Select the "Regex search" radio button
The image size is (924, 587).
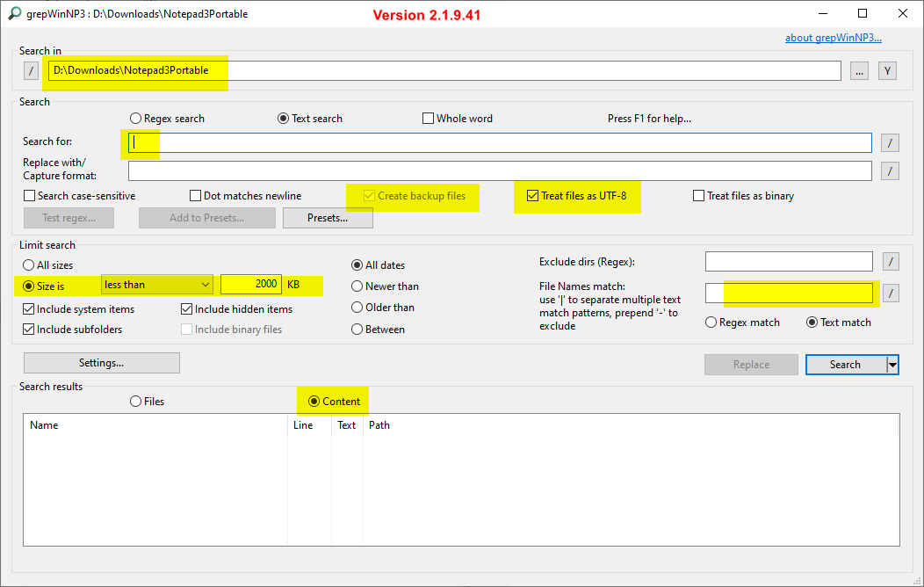click(x=136, y=118)
